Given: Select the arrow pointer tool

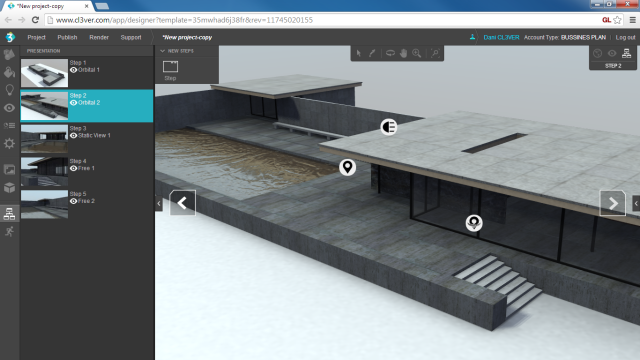Looking at the screenshot, I should click(358, 53).
